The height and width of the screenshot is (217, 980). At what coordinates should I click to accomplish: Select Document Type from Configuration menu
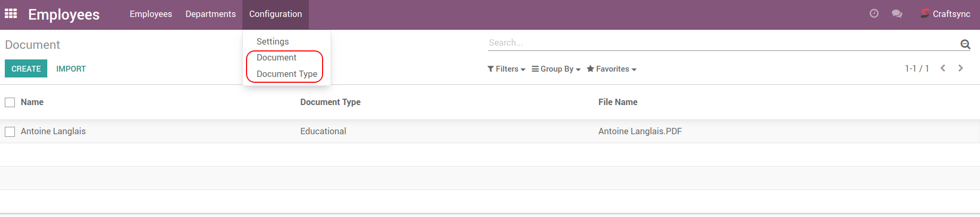tap(286, 74)
